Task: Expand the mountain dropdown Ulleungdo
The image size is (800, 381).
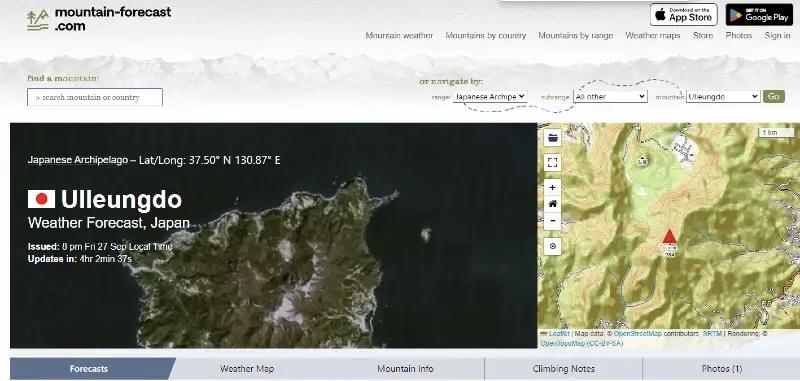Action: point(723,96)
